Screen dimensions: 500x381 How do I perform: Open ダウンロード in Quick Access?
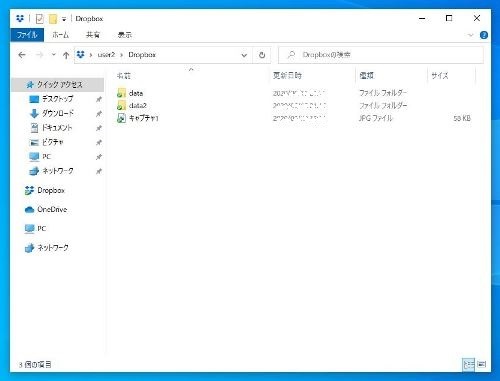point(58,113)
